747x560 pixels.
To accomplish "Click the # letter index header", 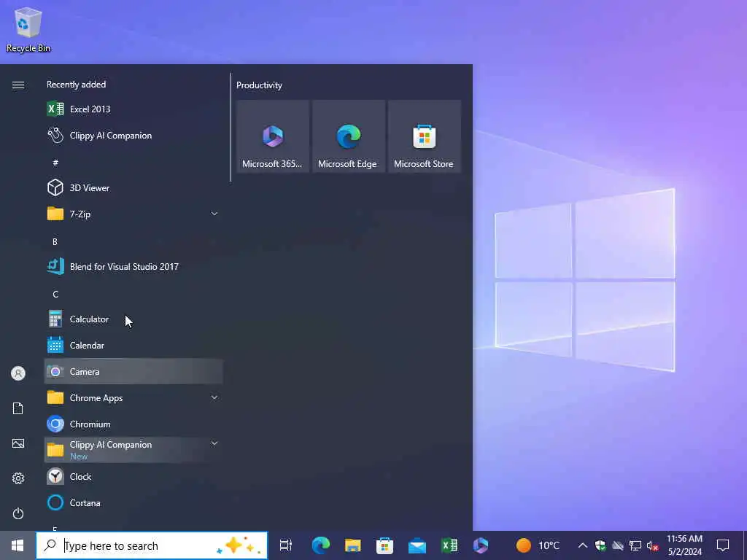I will pos(55,163).
